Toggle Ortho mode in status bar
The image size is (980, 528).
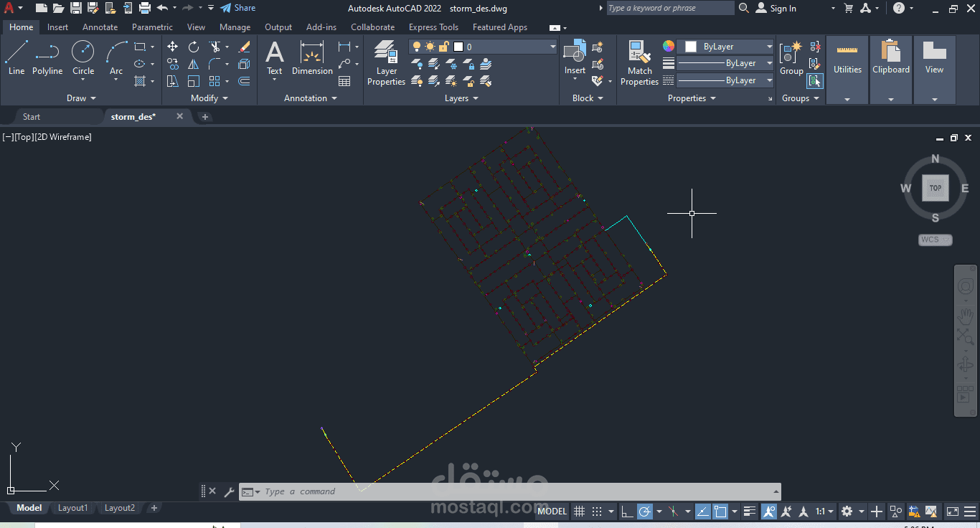[x=628, y=511]
